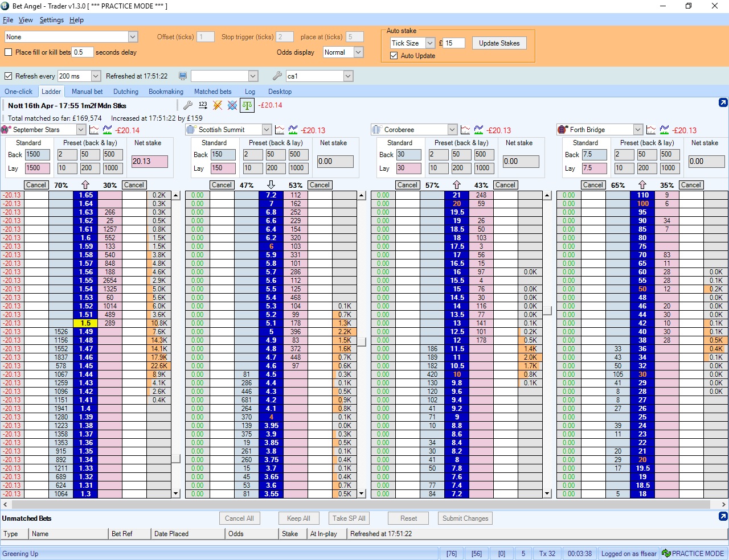The width and height of the screenshot is (729, 560).
Task: Switch to the Dutching tab
Action: 126,92
